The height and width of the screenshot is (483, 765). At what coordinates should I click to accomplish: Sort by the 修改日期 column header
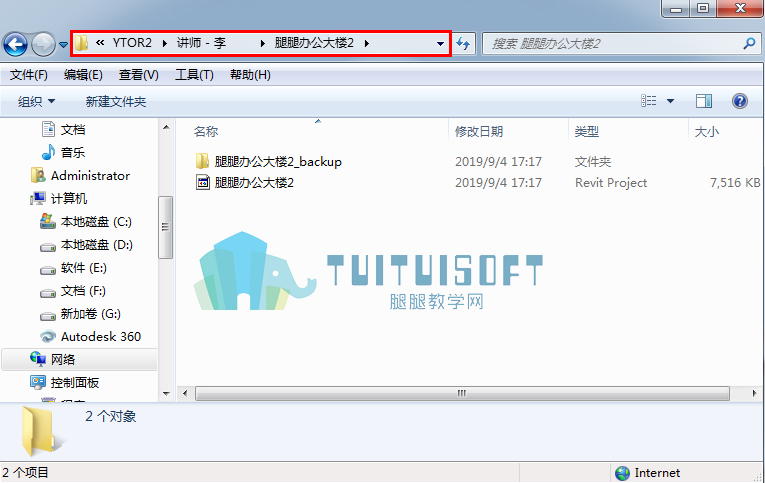pos(479,131)
